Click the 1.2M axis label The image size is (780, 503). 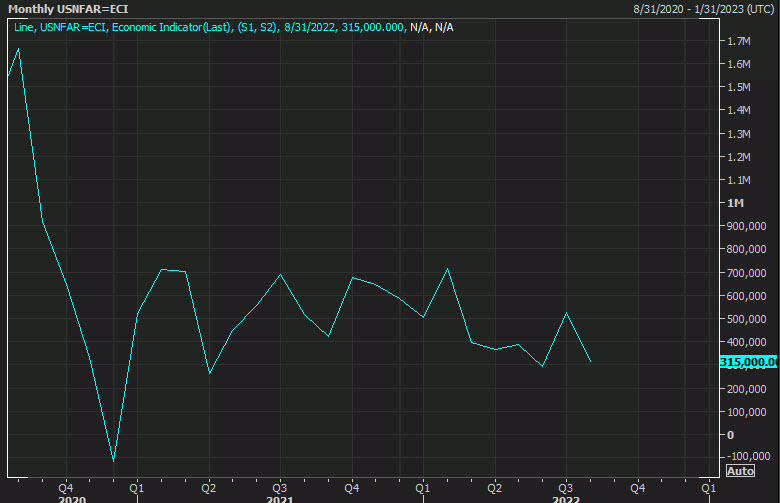739,157
